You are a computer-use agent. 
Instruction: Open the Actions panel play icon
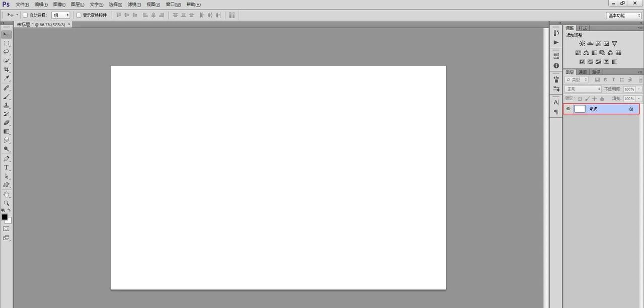coord(556,42)
